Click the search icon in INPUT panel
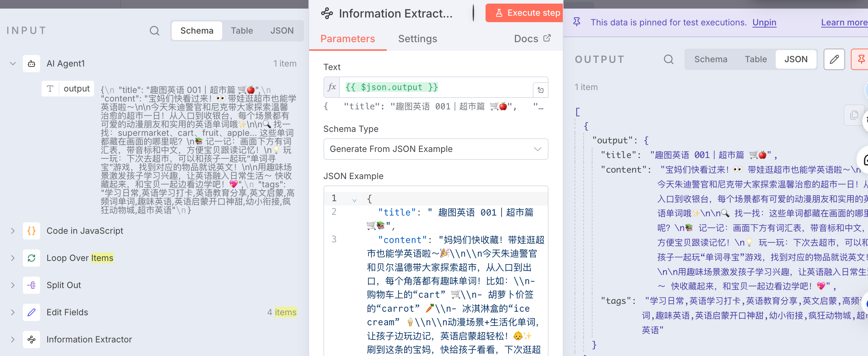 [x=154, y=31]
